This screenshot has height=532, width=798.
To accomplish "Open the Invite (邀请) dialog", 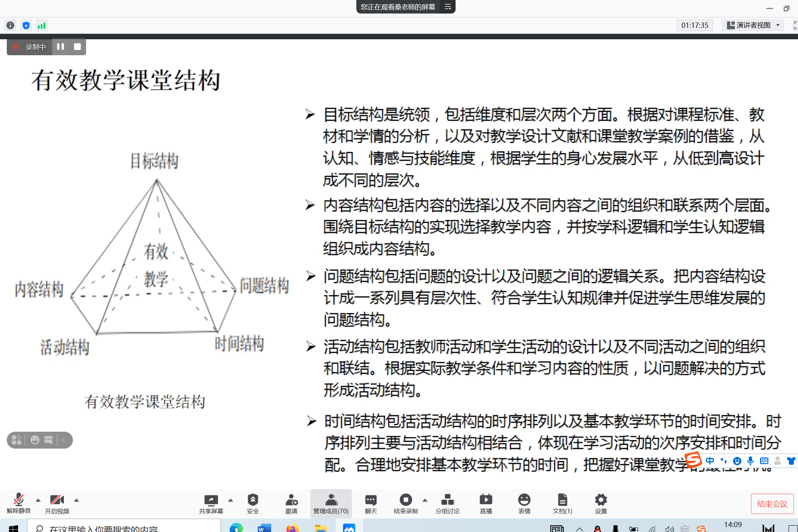I will pyautogui.click(x=291, y=503).
